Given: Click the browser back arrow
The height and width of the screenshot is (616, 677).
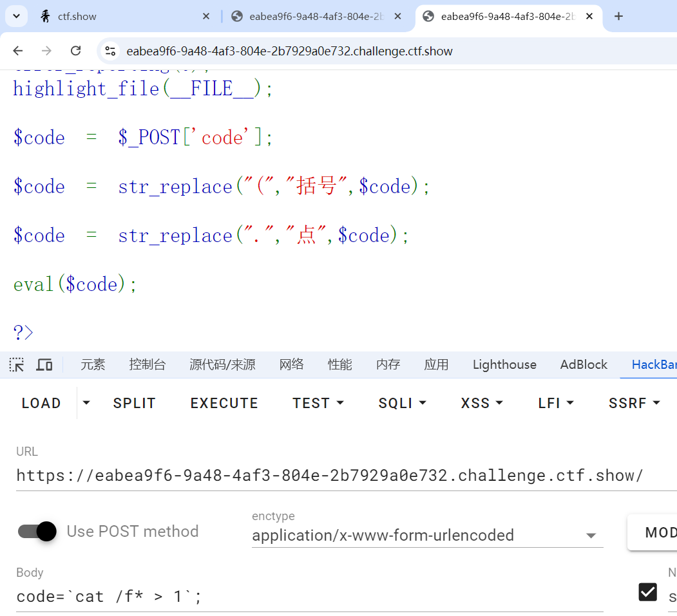Looking at the screenshot, I should coord(18,51).
